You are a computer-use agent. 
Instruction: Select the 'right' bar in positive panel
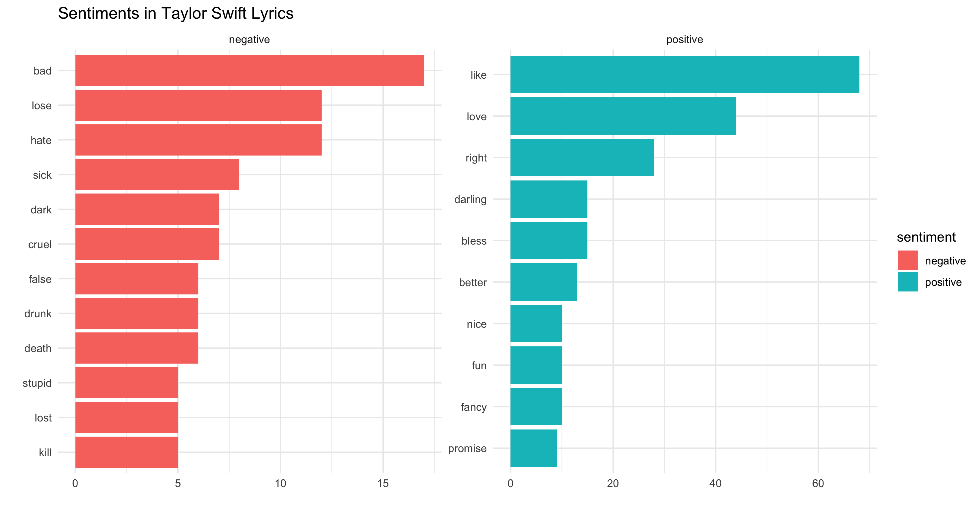(582, 157)
